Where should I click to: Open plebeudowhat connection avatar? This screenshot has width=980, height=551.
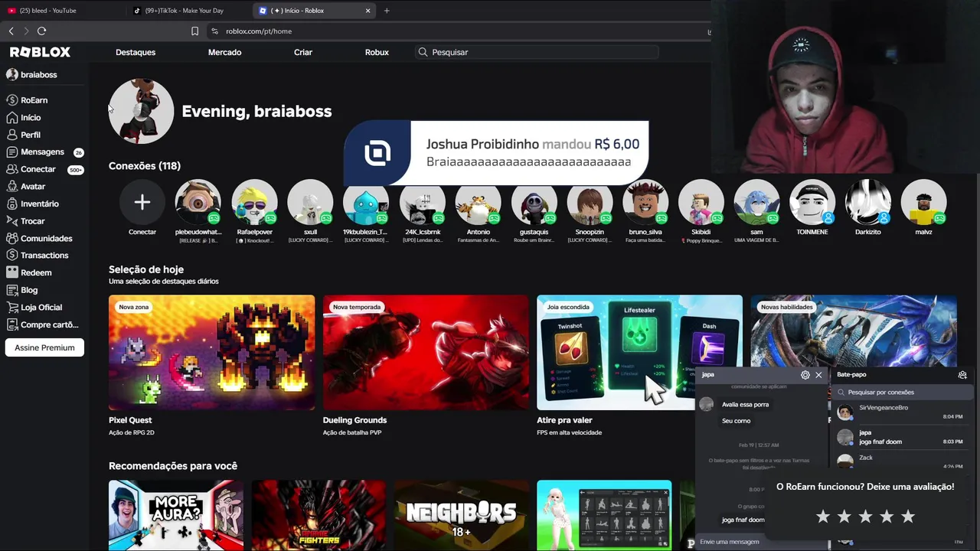[x=198, y=203]
